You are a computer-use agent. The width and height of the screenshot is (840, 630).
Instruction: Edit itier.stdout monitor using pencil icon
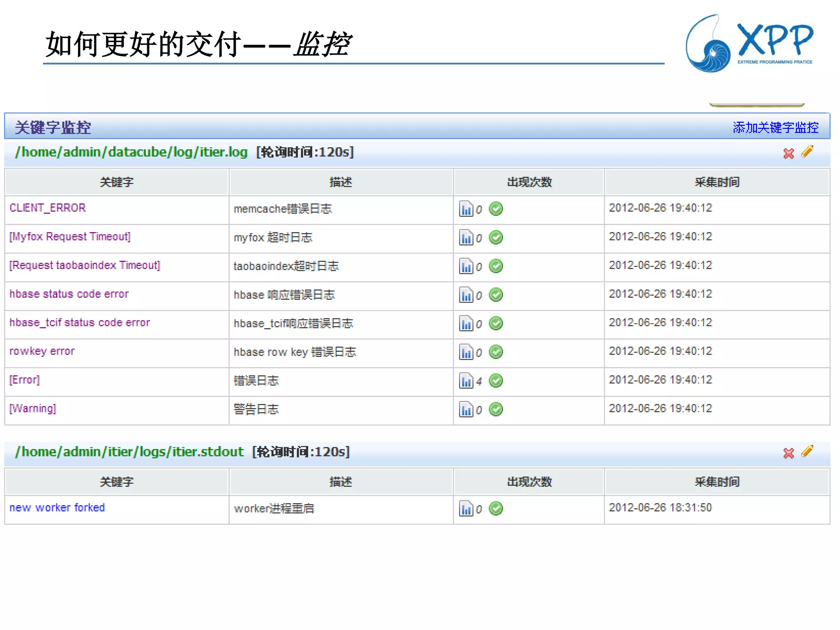point(807,452)
